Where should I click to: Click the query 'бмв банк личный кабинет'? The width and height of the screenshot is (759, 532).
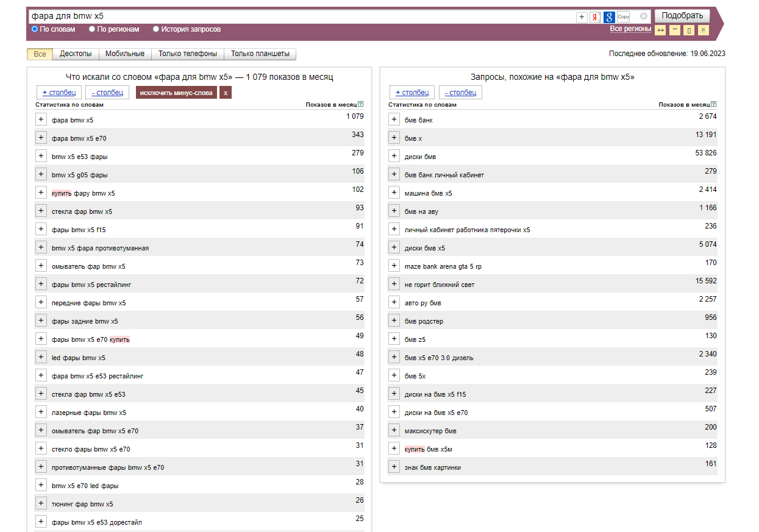click(x=444, y=176)
